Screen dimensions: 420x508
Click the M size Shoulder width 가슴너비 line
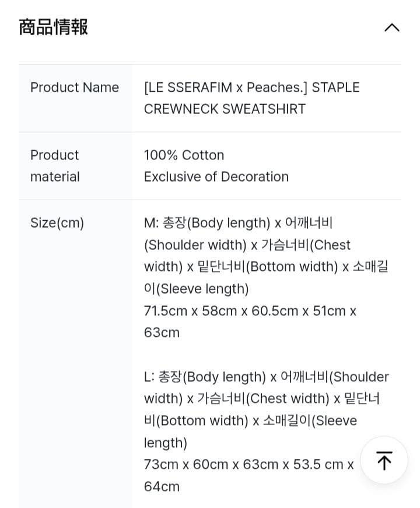pyautogui.click(x=247, y=245)
